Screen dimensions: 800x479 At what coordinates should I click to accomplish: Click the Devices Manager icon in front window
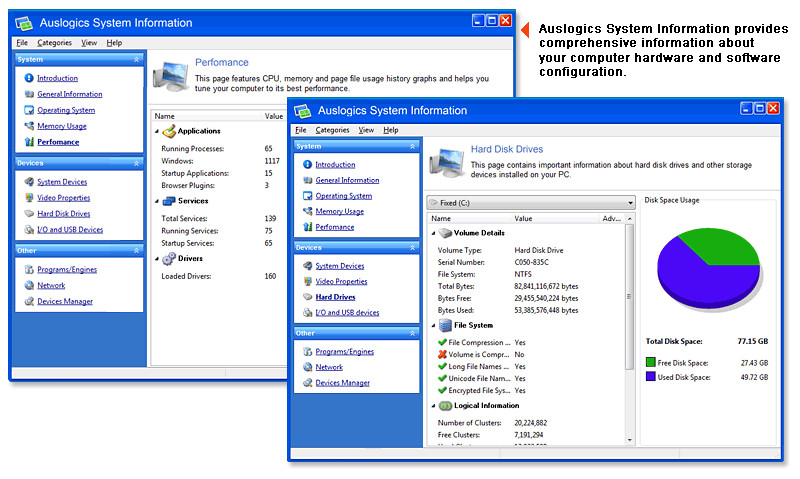coord(307,383)
